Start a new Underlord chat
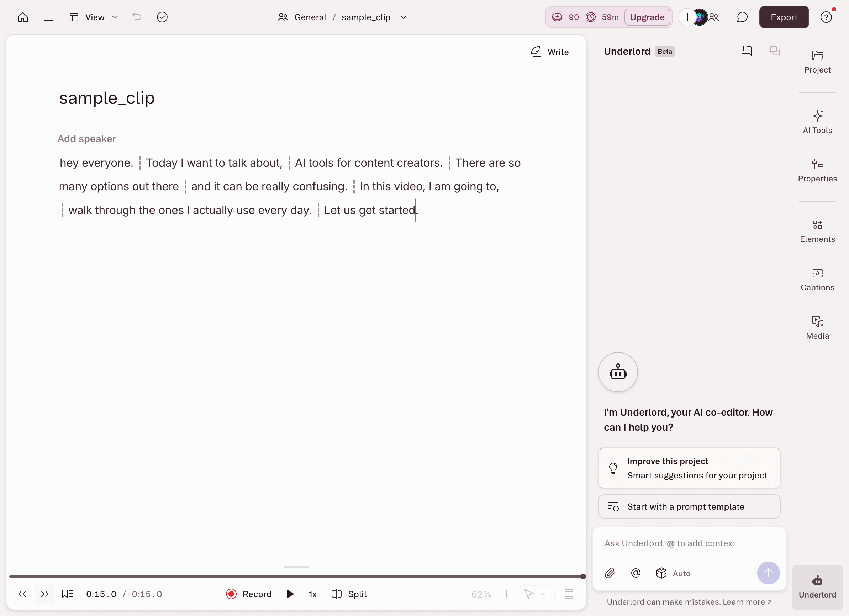 click(746, 51)
